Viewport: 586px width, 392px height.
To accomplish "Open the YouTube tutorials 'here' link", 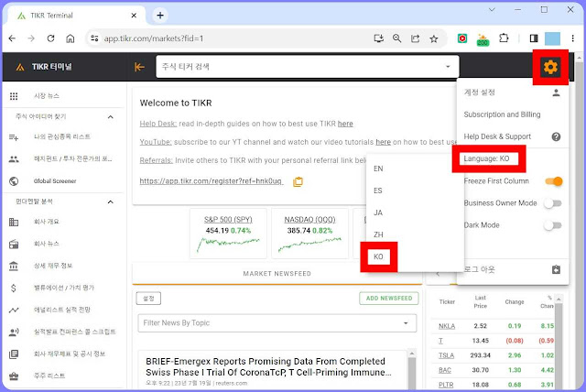I will (x=383, y=142).
